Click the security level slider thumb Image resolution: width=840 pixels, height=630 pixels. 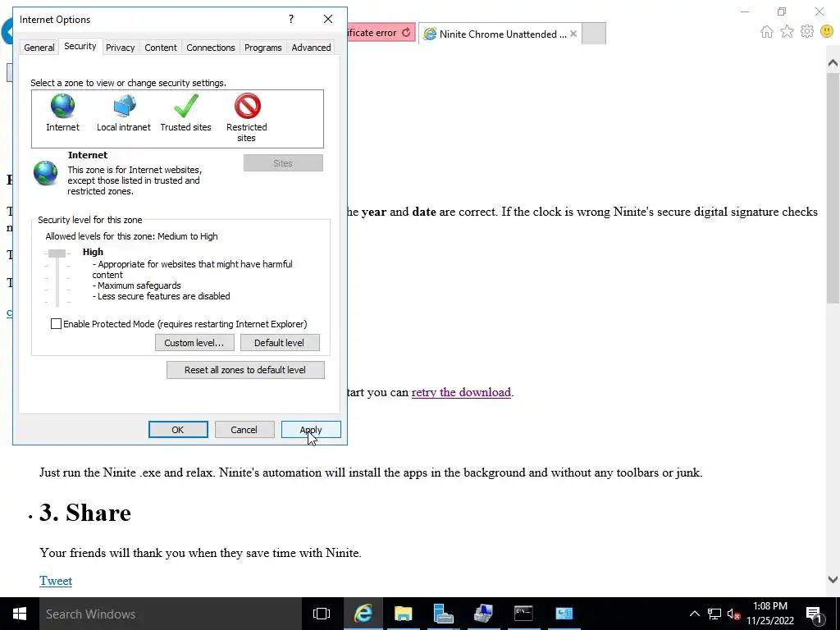coord(57,253)
